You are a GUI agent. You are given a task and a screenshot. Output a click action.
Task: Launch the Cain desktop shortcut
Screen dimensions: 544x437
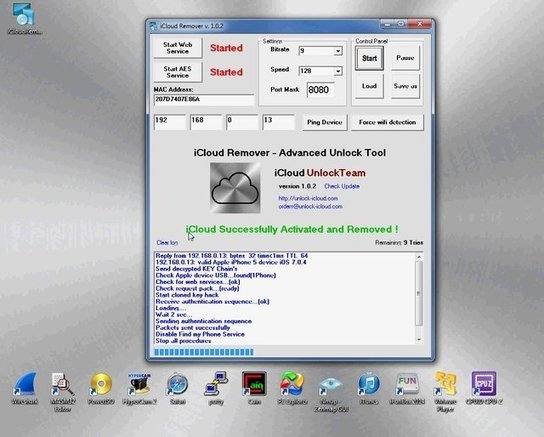tap(254, 388)
